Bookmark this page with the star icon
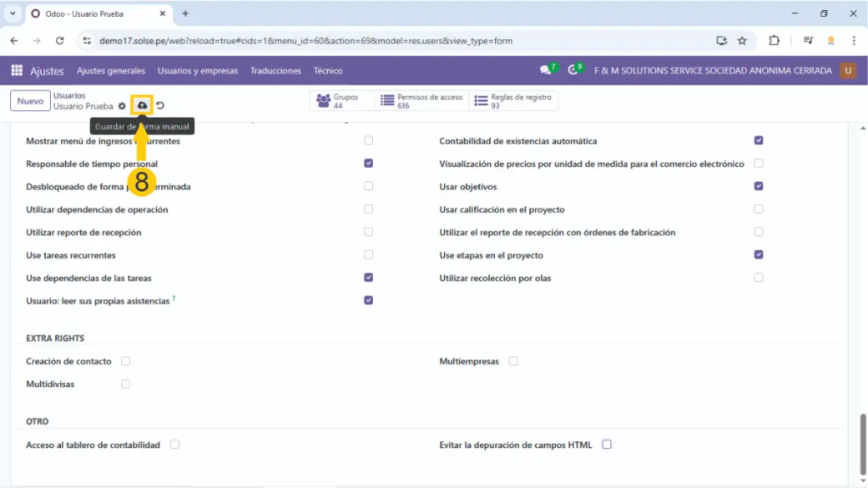The height and width of the screenshot is (488, 868). pyautogui.click(x=742, y=40)
